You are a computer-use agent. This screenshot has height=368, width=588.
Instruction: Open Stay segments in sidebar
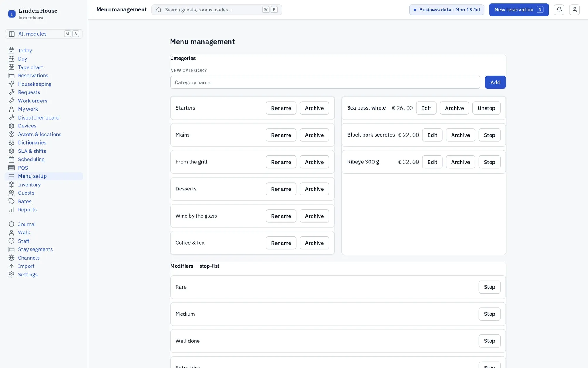(x=44, y=249)
